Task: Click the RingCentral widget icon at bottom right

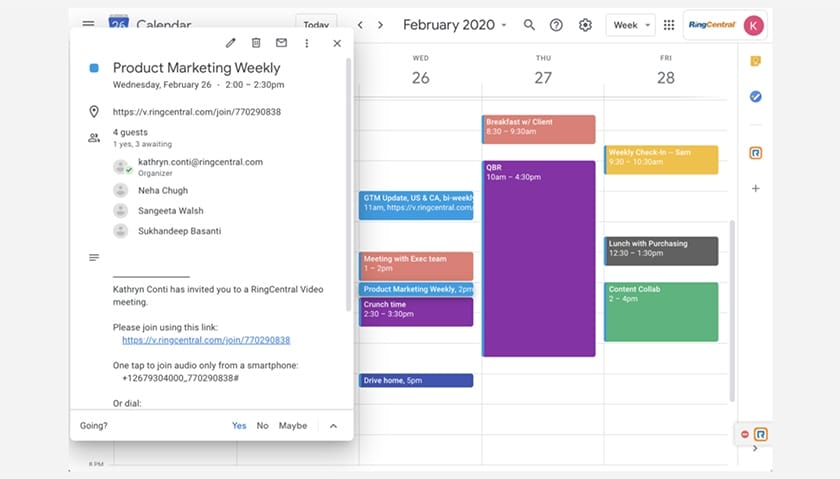Action: pos(761,434)
